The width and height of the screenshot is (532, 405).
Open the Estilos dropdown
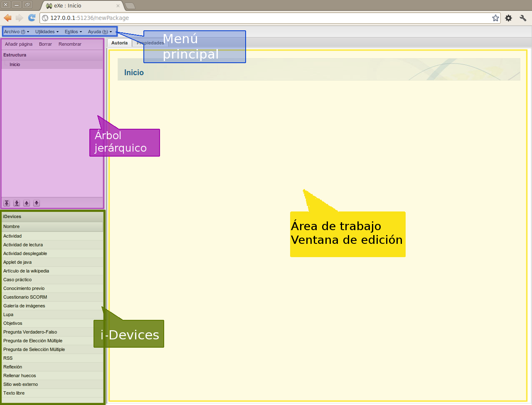[73, 32]
